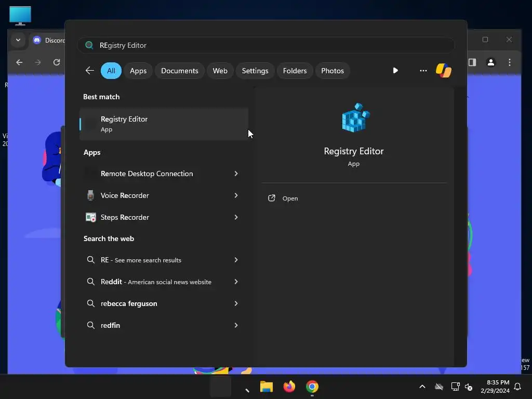Select the Discord tab in Chrome
532x399 pixels.
[x=49, y=41]
